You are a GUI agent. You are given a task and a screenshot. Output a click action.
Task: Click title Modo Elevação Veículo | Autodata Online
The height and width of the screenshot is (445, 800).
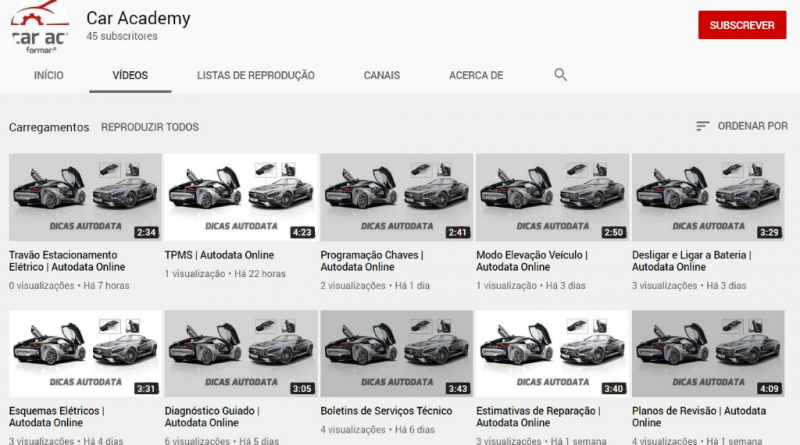532,261
